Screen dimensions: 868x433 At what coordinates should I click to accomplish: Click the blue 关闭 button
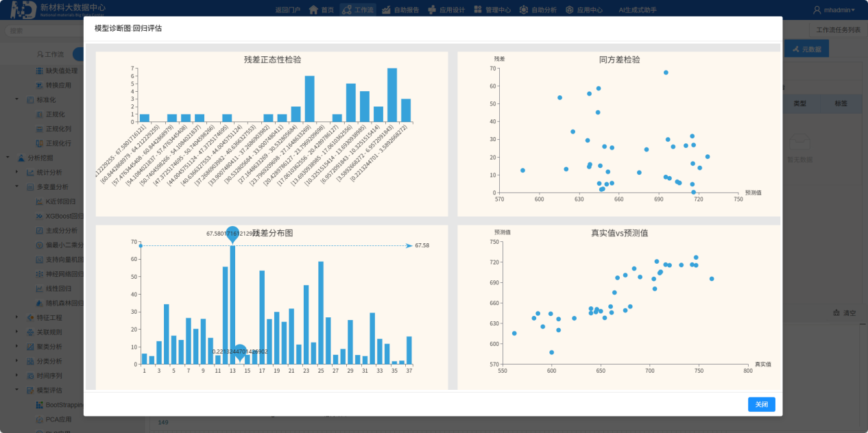click(x=761, y=404)
